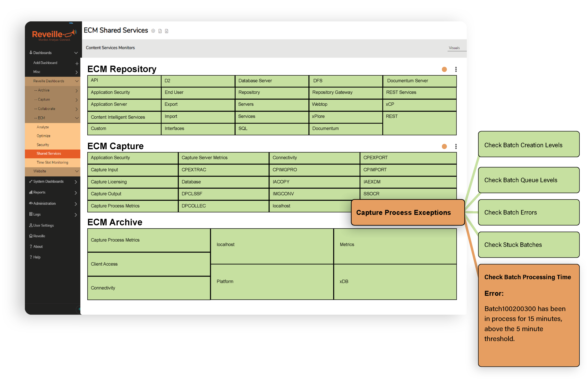This screenshot has width=588, height=380.
Task: Export the dashboard as PDF
Action: pos(160,31)
